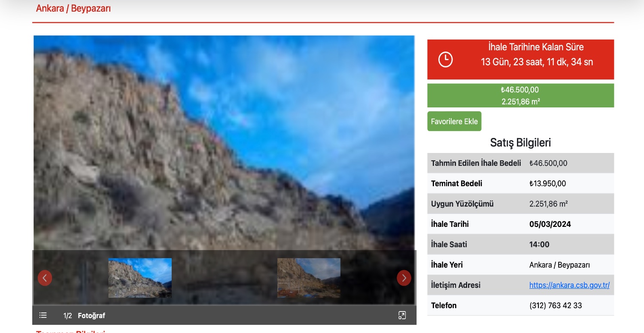Click the next photo arrow in gallery
This screenshot has width=644, height=333.
(x=404, y=278)
